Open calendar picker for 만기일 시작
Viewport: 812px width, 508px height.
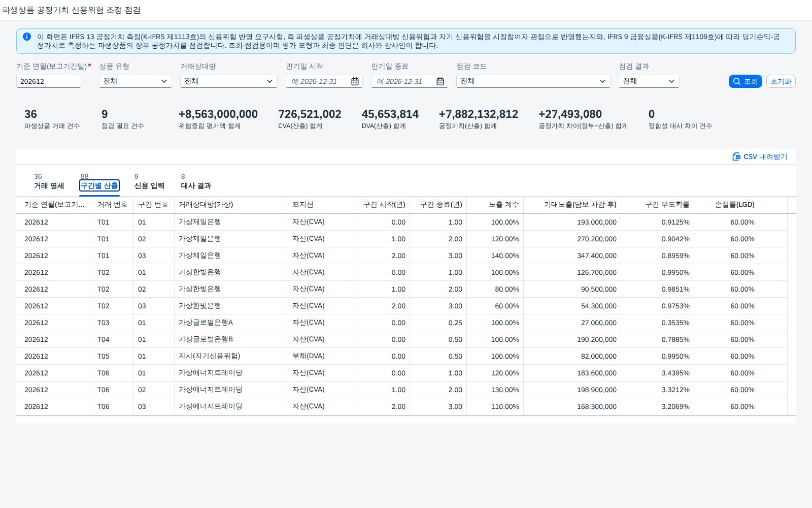[x=355, y=81]
